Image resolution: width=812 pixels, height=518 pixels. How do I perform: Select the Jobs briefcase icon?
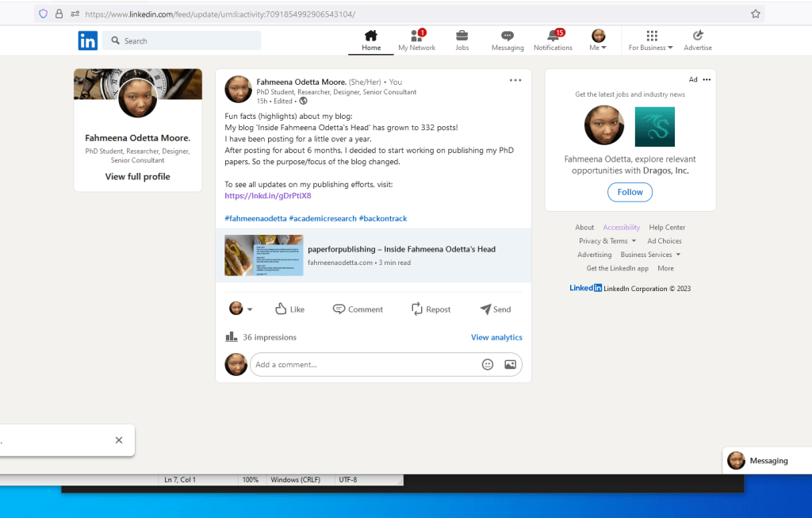(x=462, y=36)
